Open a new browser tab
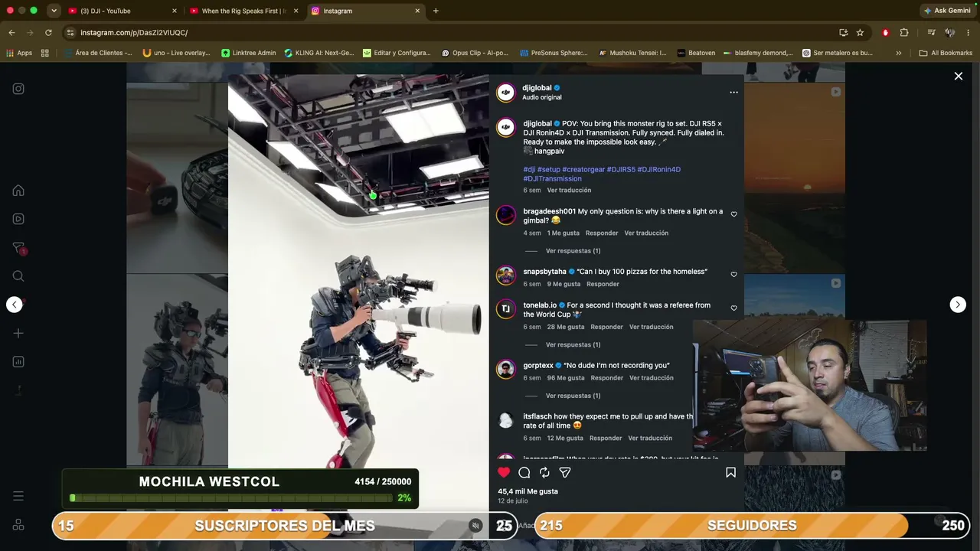This screenshot has height=551, width=980. click(x=436, y=11)
